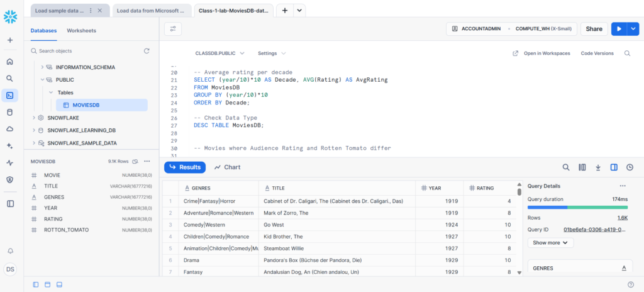Select the Projects worksheets icon in sidebar

tap(10, 96)
